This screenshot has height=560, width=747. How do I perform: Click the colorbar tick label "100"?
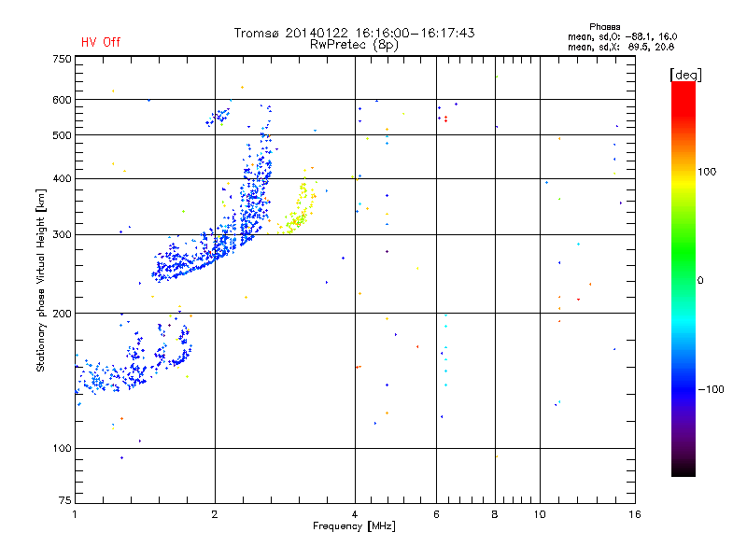707,172
